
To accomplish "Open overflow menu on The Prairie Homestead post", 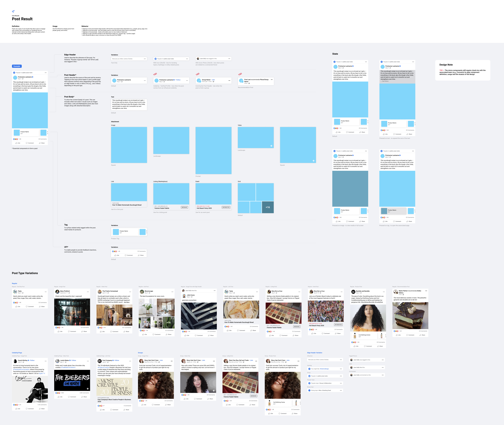I will coord(130,292).
